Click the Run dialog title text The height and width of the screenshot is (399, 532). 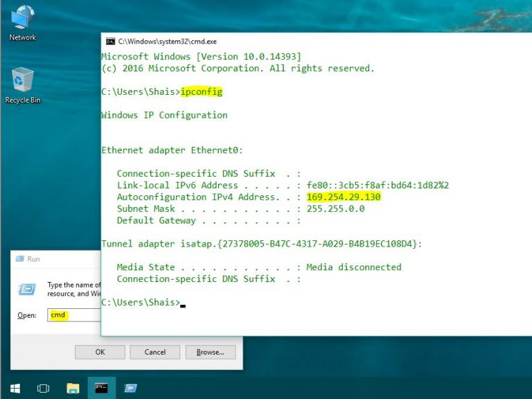(33, 259)
